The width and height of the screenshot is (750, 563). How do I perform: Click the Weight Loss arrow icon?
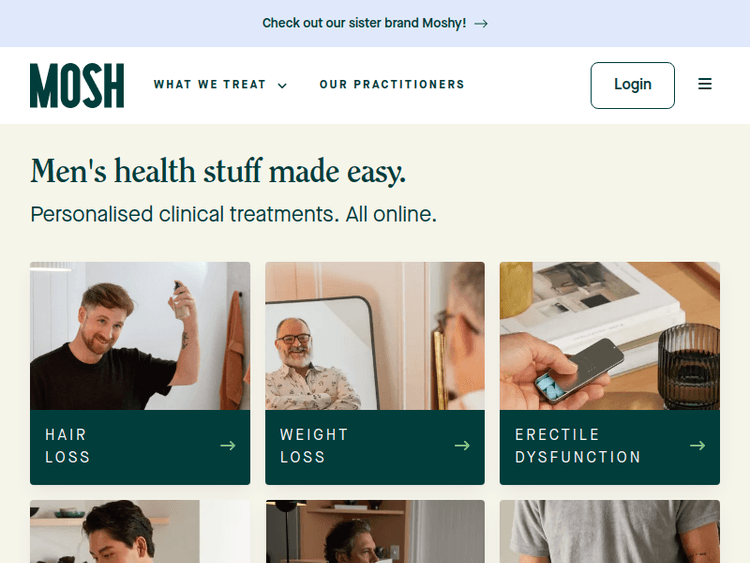[462, 446]
